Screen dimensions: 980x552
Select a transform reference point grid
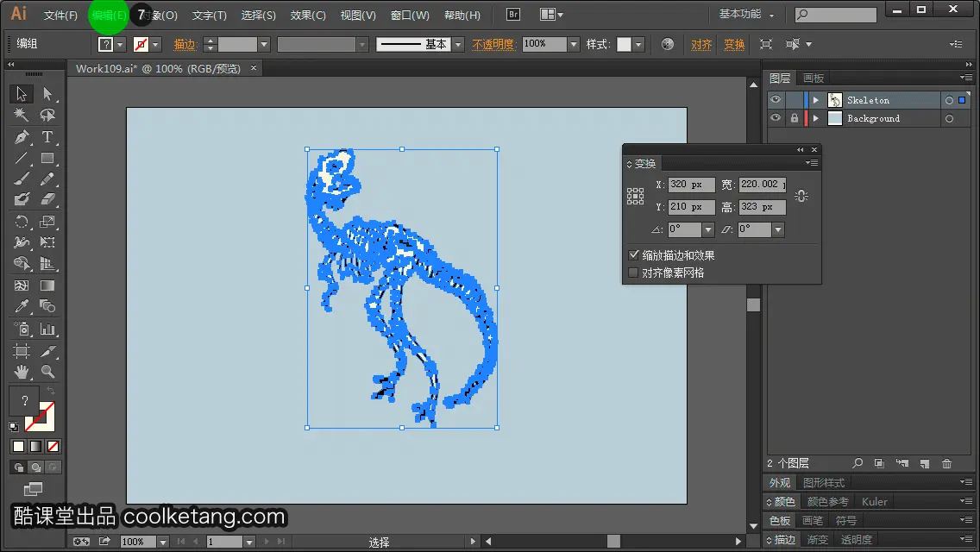(x=635, y=197)
